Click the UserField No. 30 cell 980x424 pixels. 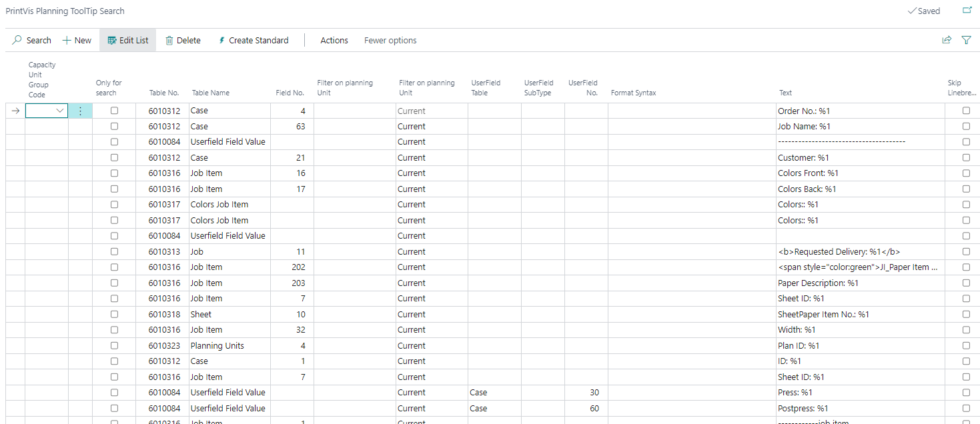(x=586, y=393)
